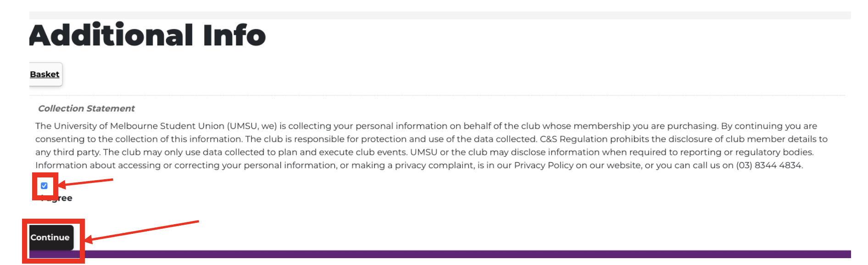Viewport: 868px width, 265px height.
Task: Select the "I agree" label text
Action: click(56, 198)
